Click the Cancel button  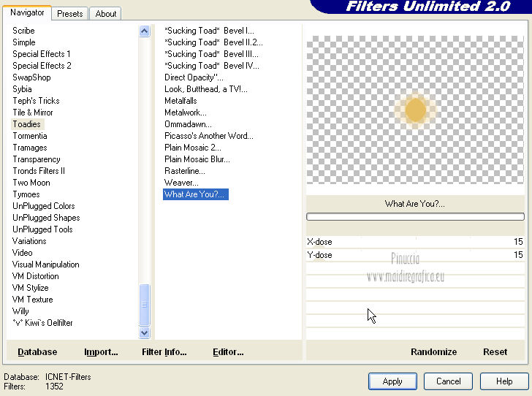[448, 381]
